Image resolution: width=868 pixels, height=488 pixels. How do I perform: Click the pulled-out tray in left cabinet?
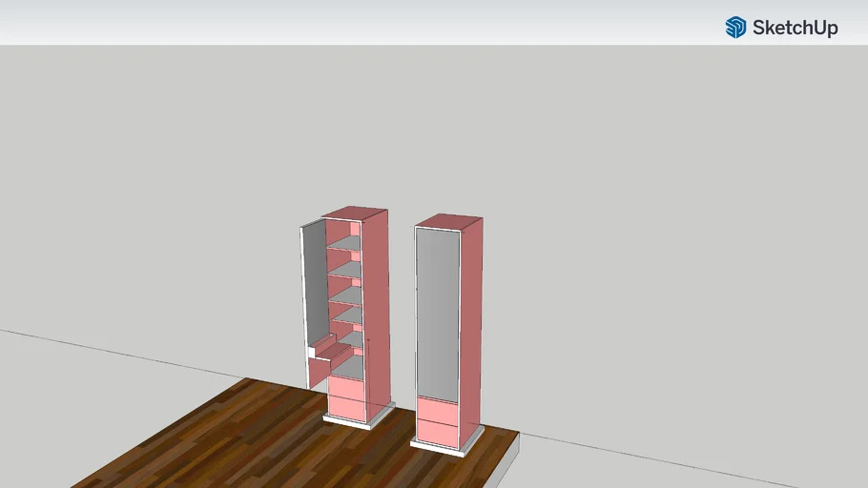[329, 356]
